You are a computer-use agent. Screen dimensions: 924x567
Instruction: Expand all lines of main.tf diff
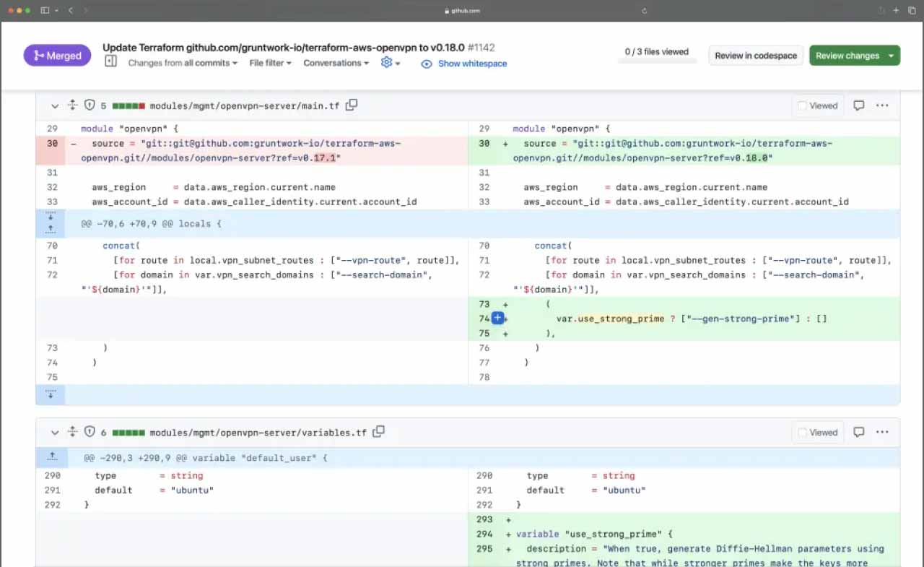pyautogui.click(x=72, y=105)
